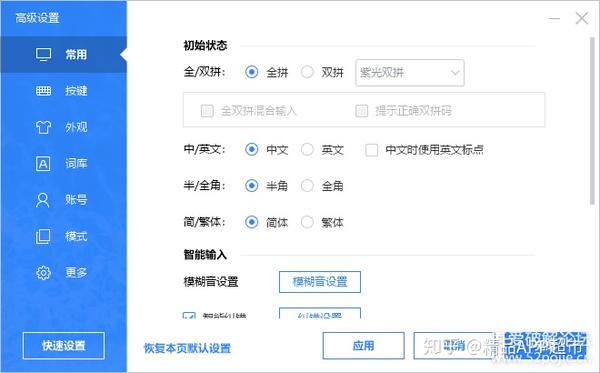This screenshot has height=373, width=600.
Task: Select the 全拼 radio button
Action: click(251, 72)
